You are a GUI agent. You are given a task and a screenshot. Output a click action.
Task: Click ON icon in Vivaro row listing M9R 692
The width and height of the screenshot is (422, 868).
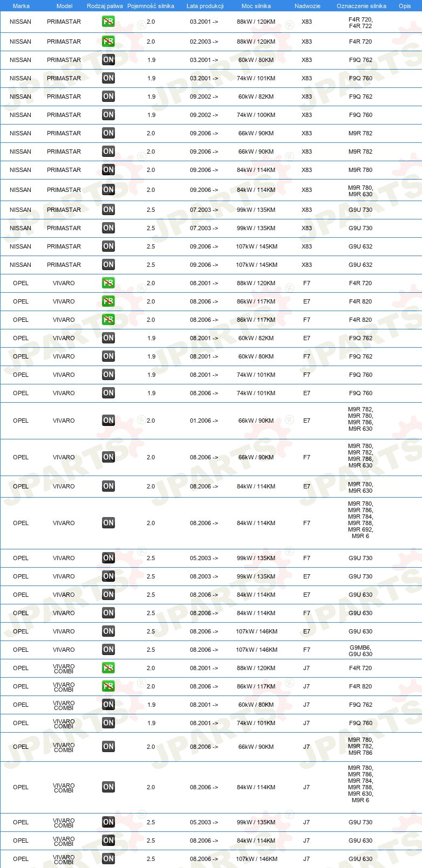coord(108,523)
